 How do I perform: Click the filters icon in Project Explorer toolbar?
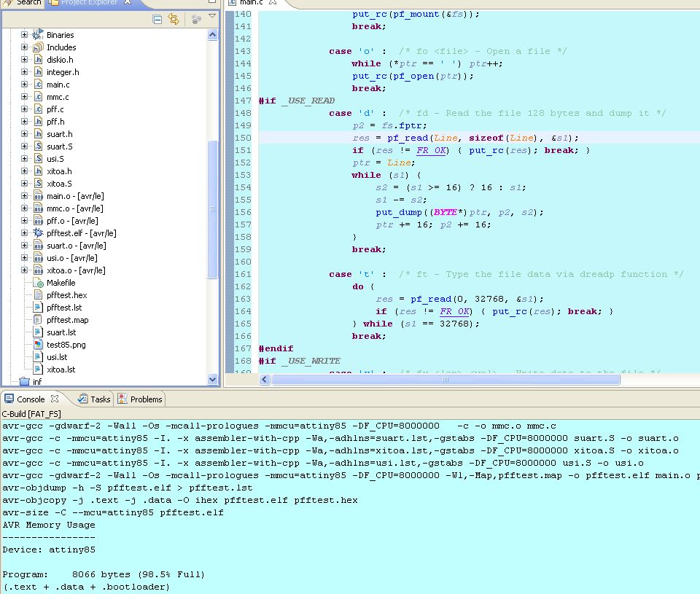click(x=196, y=19)
